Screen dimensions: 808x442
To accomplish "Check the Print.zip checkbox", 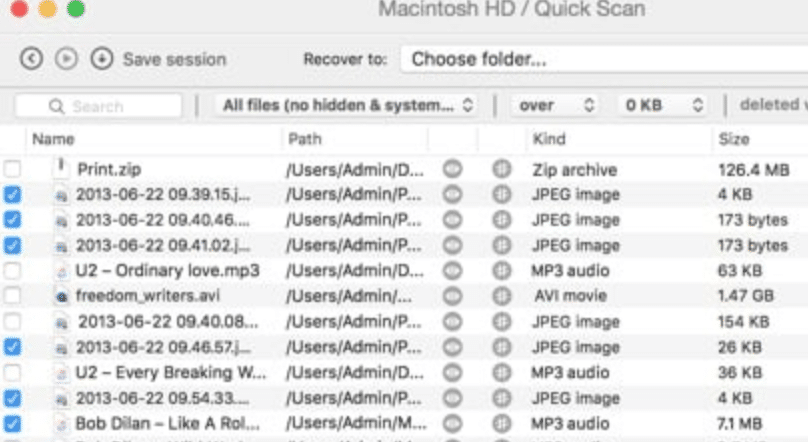I will [x=12, y=170].
